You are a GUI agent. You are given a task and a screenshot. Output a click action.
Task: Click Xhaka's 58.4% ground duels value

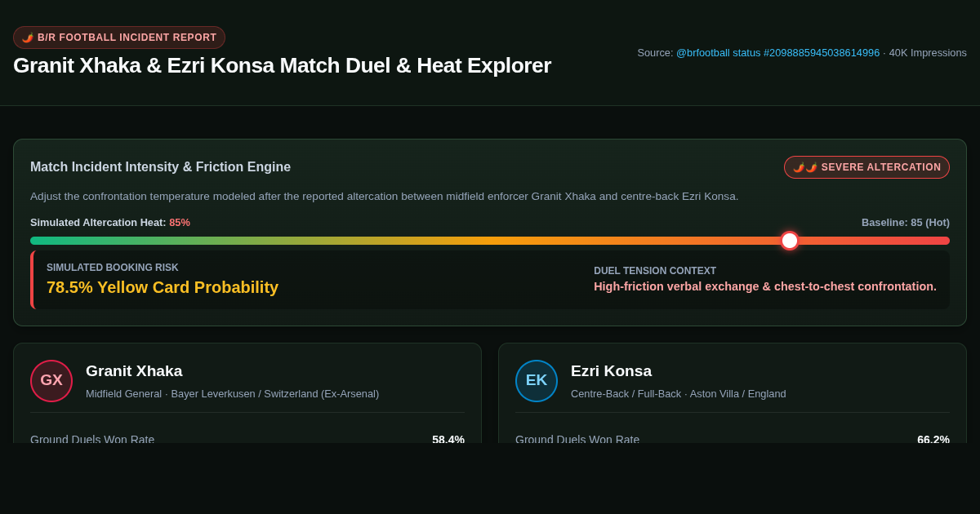448,439
